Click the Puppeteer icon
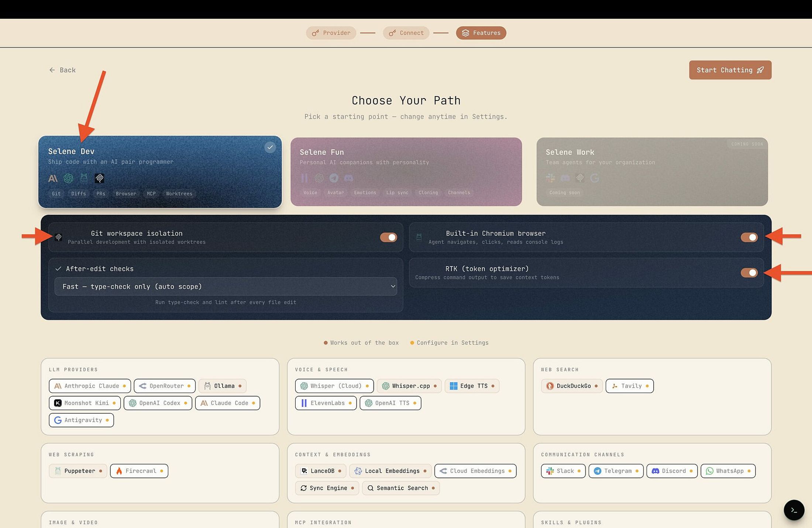This screenshot has height=528, width=812. (x=58, y=471)
